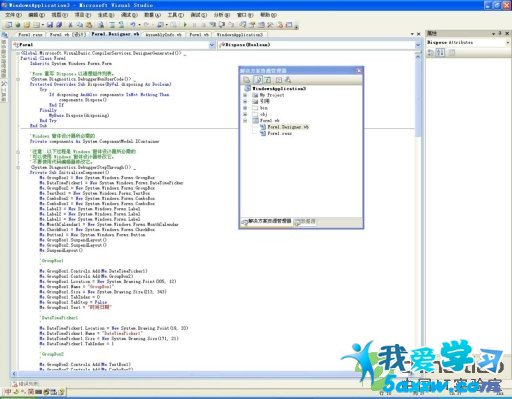Close the active code document with X
Screen dimensions: 512x399
[419, 34]
